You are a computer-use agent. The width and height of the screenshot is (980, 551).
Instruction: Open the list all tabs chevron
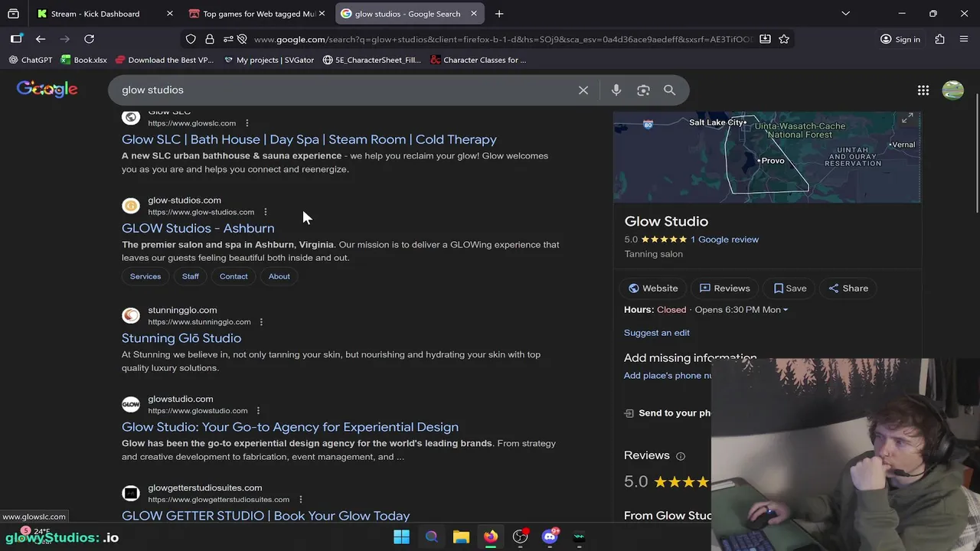click(x=845, y=14)
